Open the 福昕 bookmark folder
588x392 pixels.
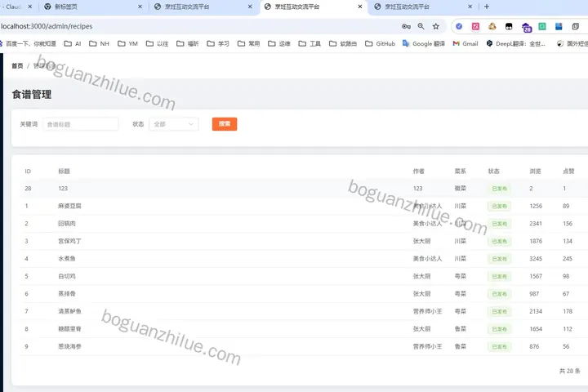pos(188,43)
